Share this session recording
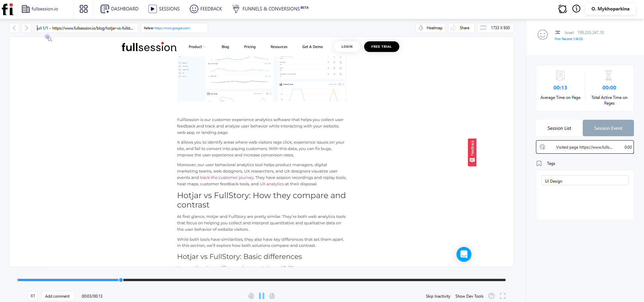The width and height of the screenshot is (644, 302). click(461, 28)
